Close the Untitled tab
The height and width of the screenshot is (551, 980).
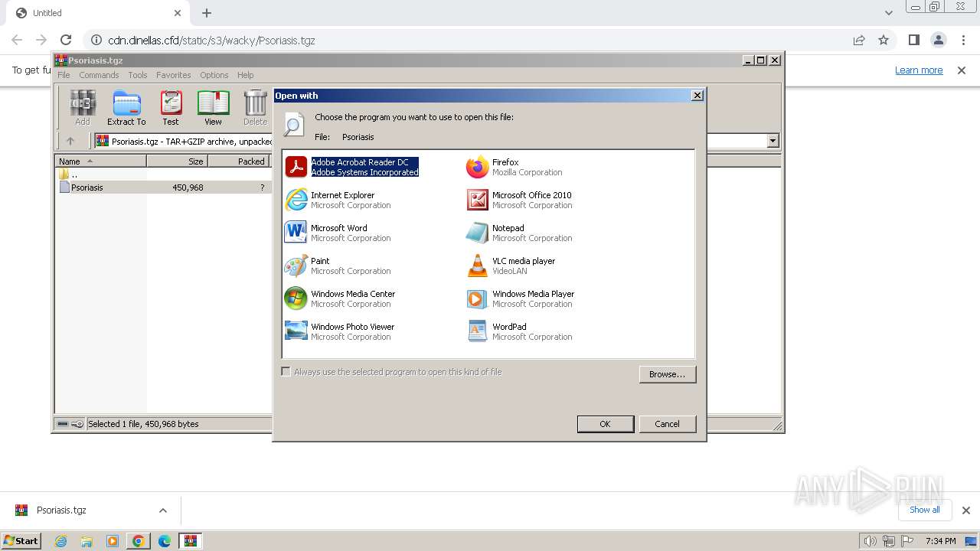(x=178, y=13)
